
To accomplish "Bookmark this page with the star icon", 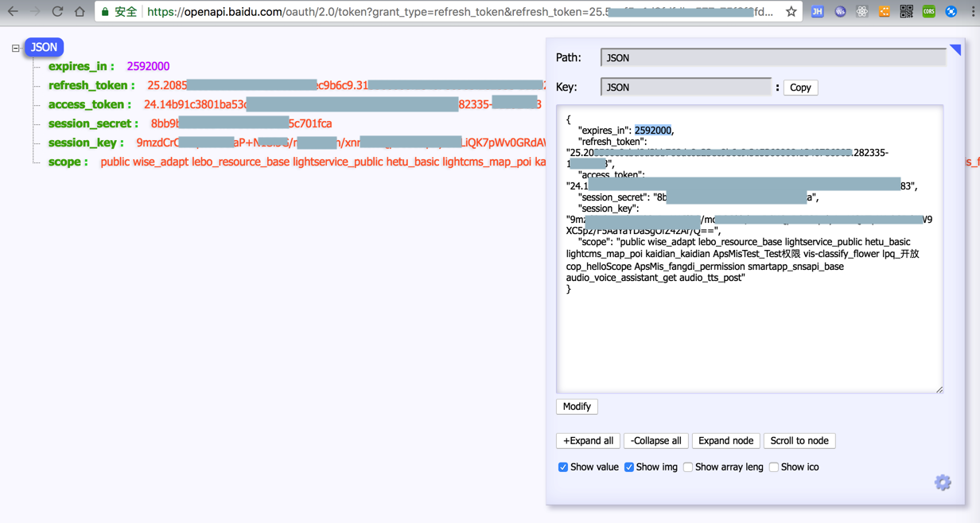I will click(791, 12).
